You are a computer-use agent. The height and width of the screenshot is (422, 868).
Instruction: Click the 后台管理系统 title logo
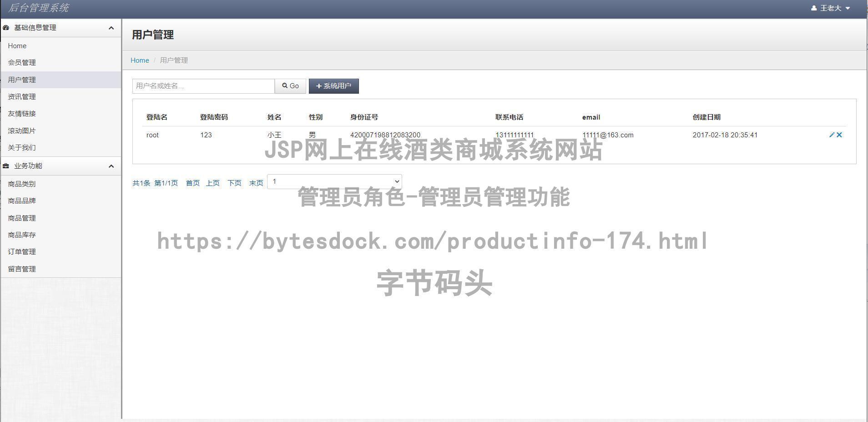[39, 8]
